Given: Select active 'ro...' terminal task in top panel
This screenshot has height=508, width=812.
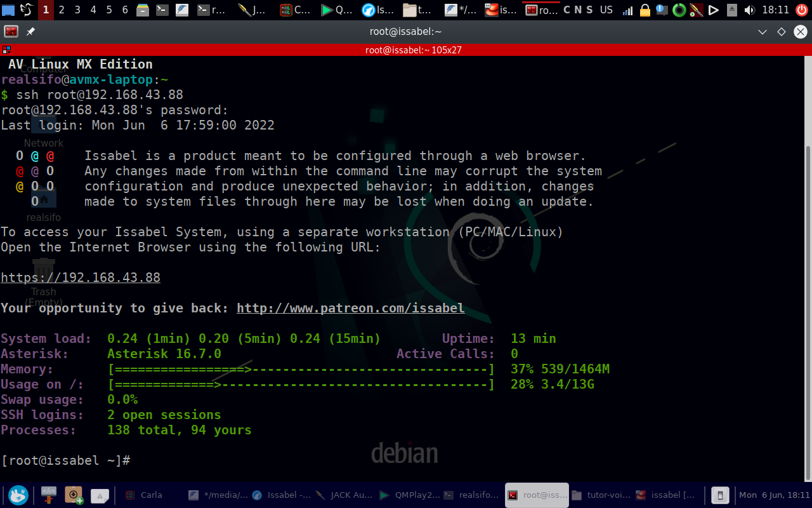Looking at the screenshot, I should [x=541, y=10].
